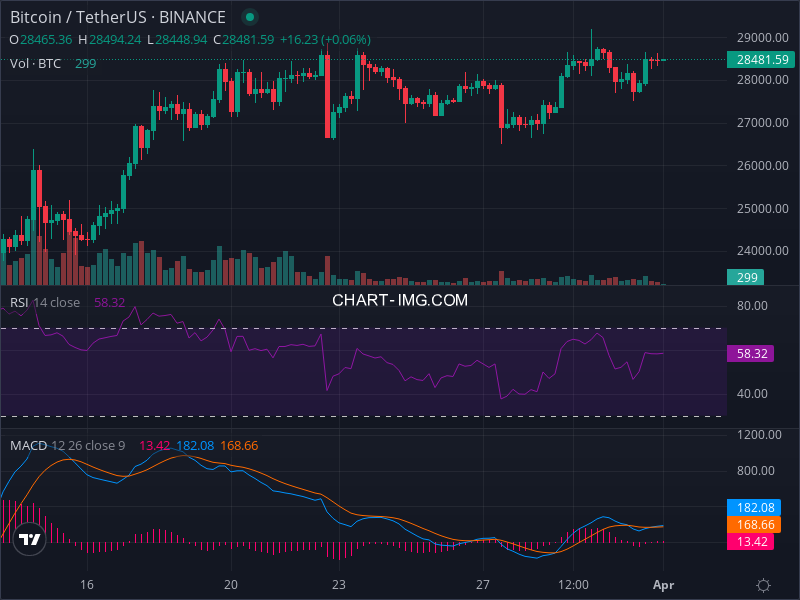Click the +16.23 (+0.06%) change value

(325, 40)
